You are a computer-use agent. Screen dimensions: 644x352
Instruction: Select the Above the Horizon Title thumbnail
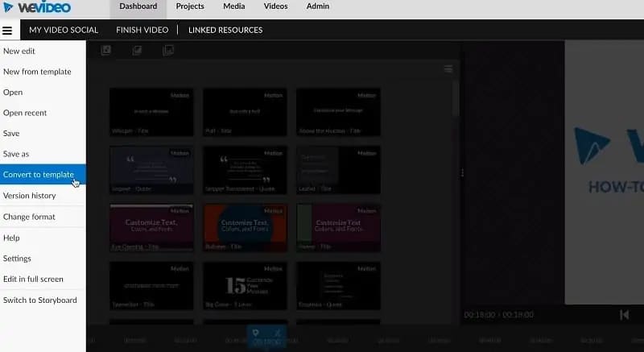338,112
